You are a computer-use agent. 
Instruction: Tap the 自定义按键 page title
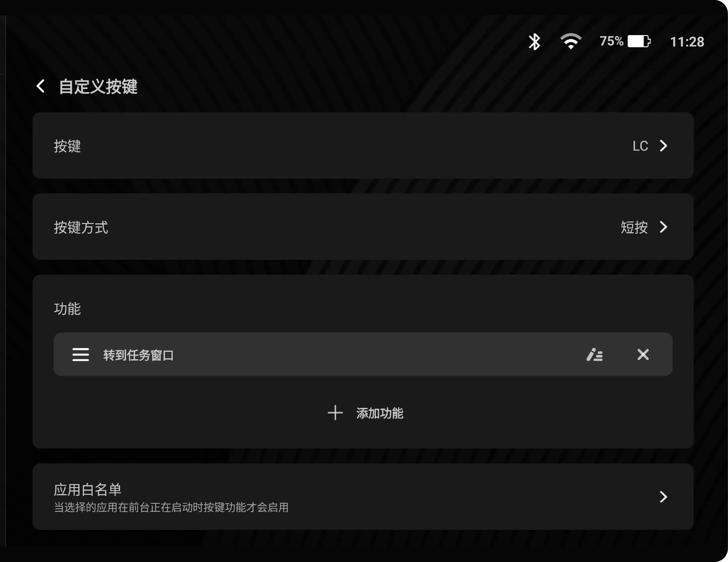coord(98,87)
